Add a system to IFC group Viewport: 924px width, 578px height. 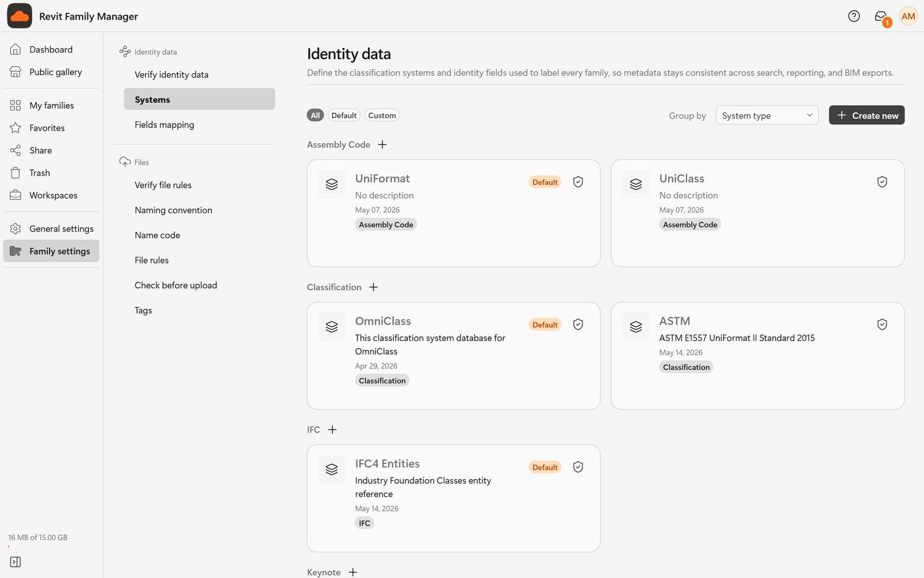click(332, 429)
